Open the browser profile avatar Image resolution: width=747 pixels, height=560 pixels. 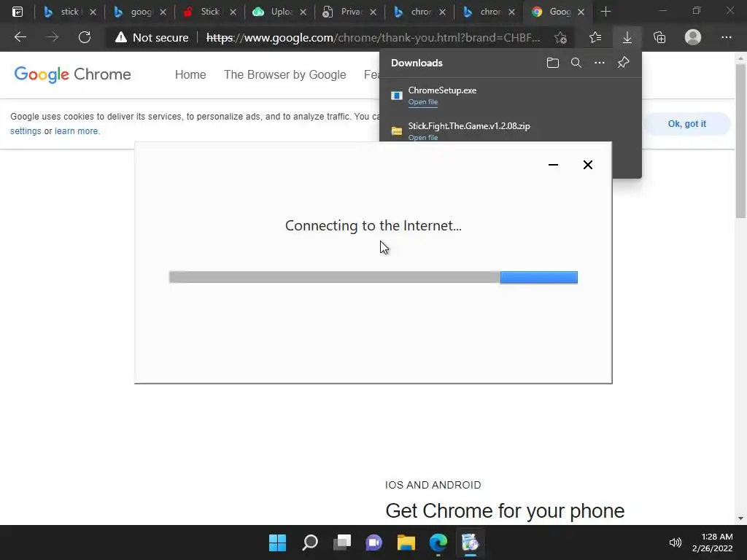pyautogui.click(x=693, y=37)
